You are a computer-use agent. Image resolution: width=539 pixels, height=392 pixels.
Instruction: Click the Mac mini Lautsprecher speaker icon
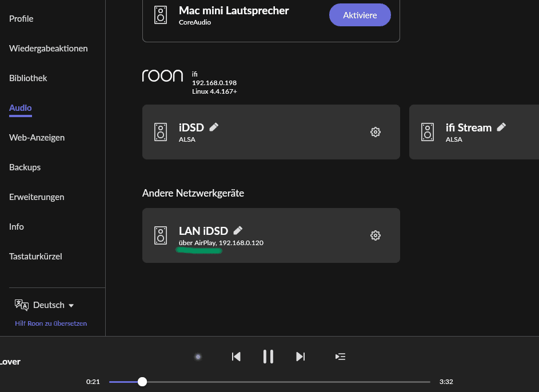click(161, 15)
